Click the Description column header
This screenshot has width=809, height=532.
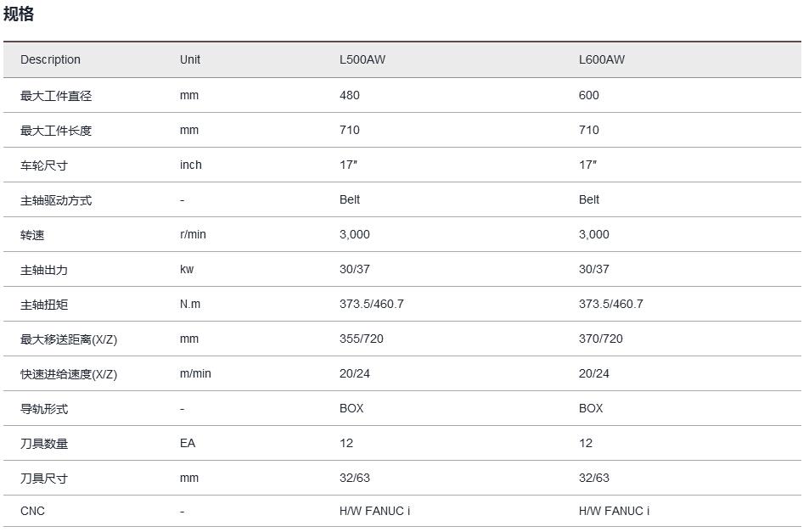tap(50, 59)
